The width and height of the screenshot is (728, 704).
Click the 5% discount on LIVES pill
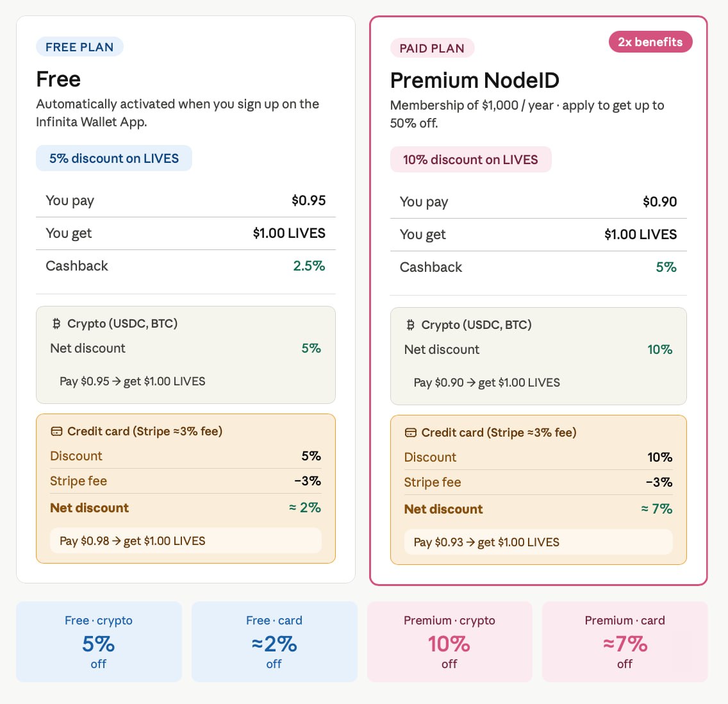click(114, 158)
